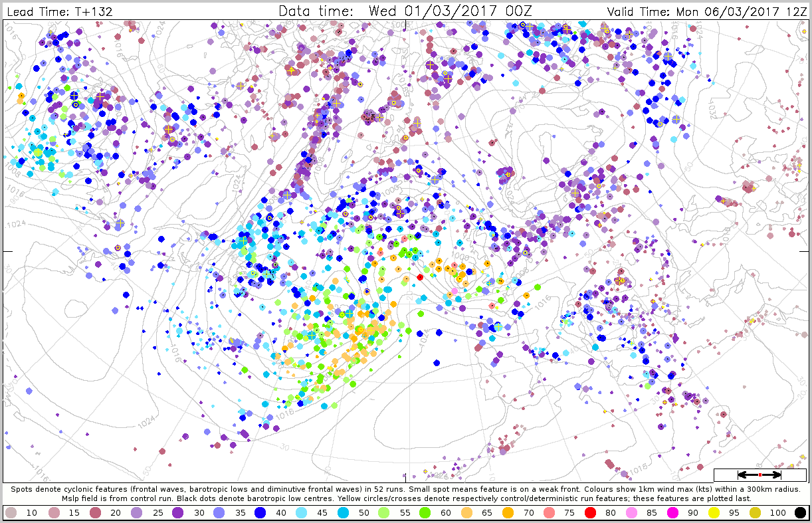Image resolution: width=812 pixels, height=523 pixels.
Task: Click the pale pink swatch left of 10
Action: click(x=11, y=512)
